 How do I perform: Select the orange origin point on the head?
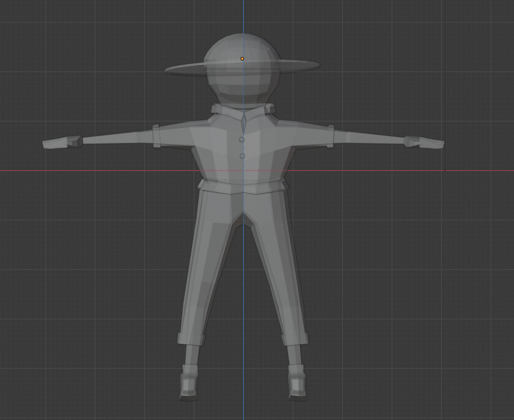pyautogui.click(x=242, y=59)
